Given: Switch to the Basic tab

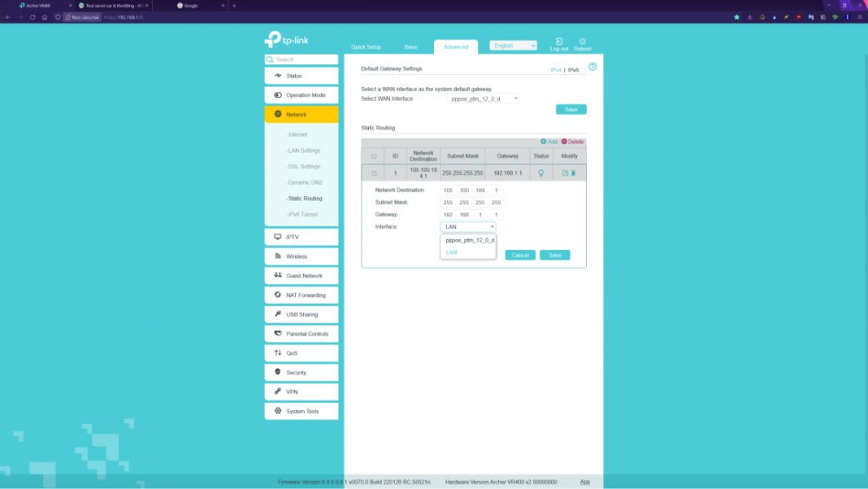Looking at the screenshot, I should click(411, 47).
